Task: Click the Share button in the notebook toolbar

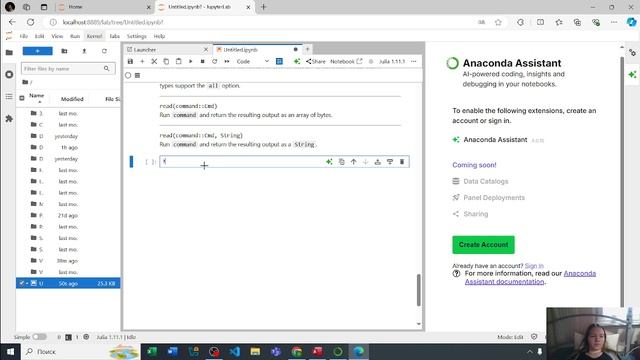Action: 316,61
